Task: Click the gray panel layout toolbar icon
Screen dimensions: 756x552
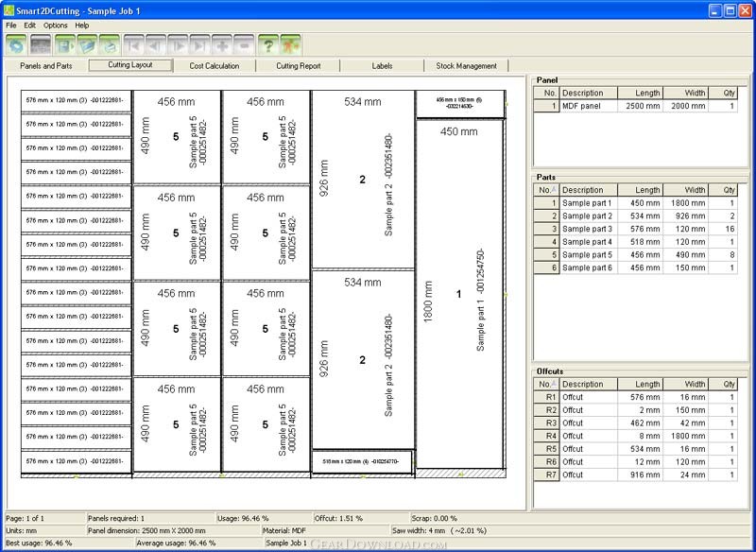Action: tap(41, 45)
